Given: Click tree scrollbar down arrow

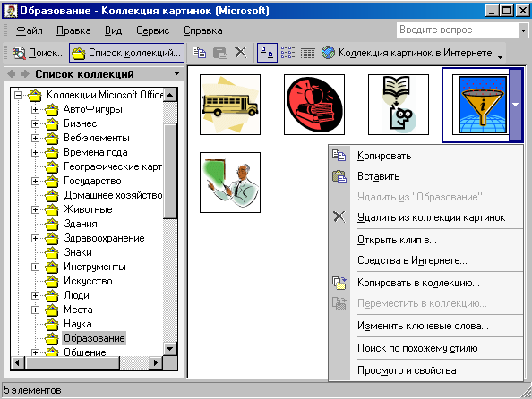Looking at the screenshot, I should (x=170, y=349).
